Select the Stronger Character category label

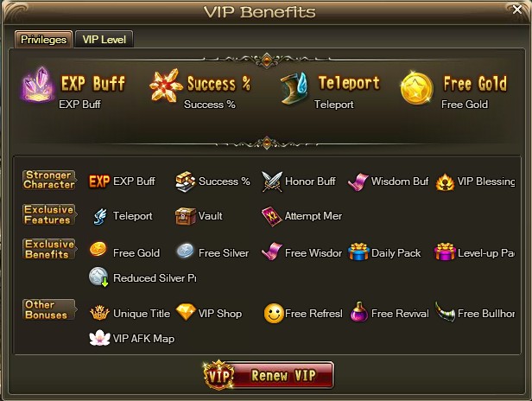(49, 181)
